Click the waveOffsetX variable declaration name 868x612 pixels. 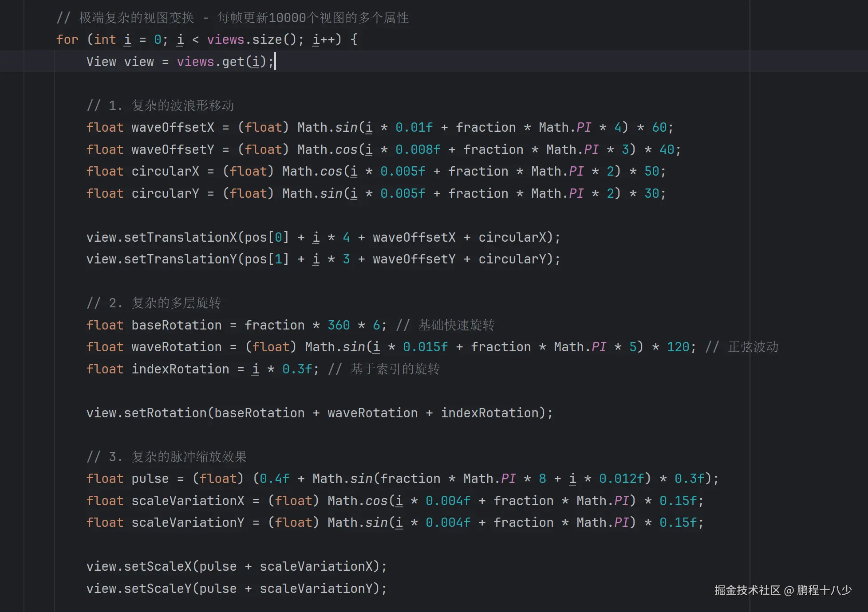[x=173, y=128]
